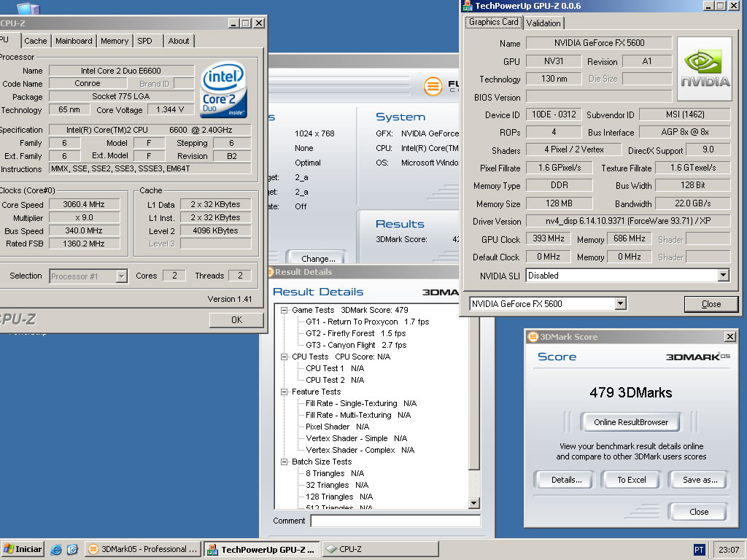747x560 pixels.
Task: Click the Driver Version field in GPU-Z
Action: [628, 221]
